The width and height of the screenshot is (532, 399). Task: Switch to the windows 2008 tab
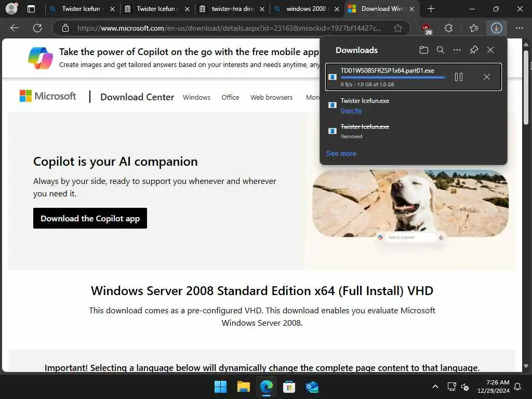pos(307,9)
